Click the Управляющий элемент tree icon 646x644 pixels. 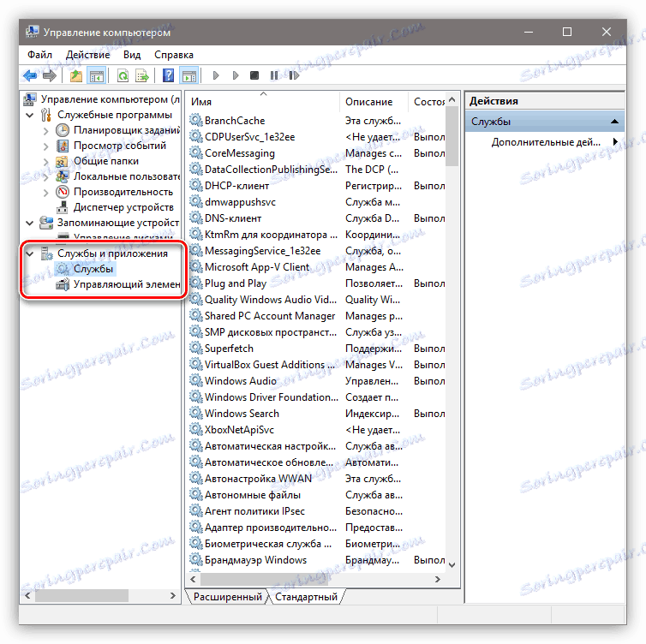63,284
